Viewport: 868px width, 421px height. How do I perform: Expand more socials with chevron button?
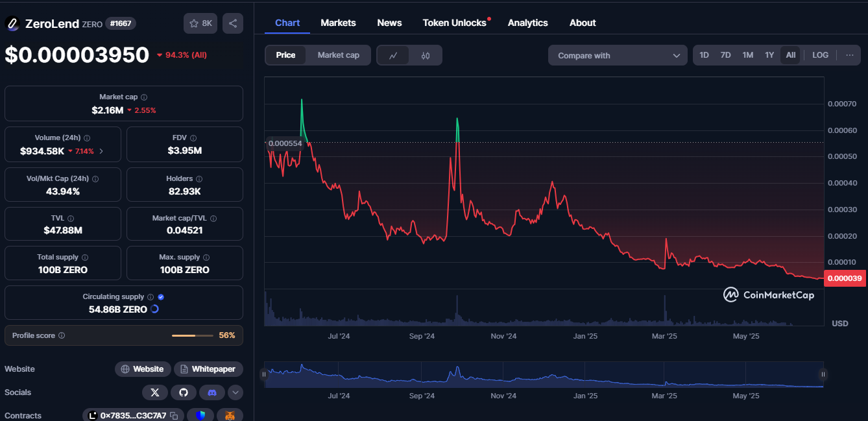point(235,392)
